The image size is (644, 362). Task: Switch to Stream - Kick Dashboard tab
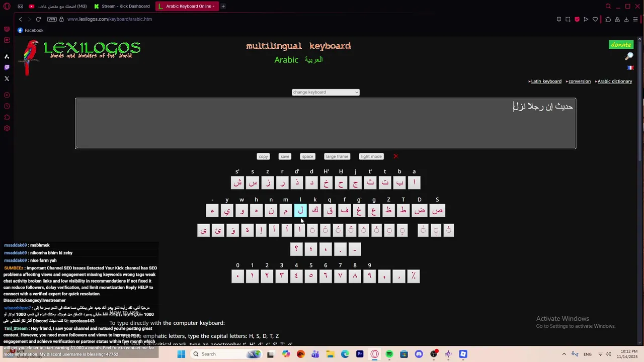tap(122, 7)
